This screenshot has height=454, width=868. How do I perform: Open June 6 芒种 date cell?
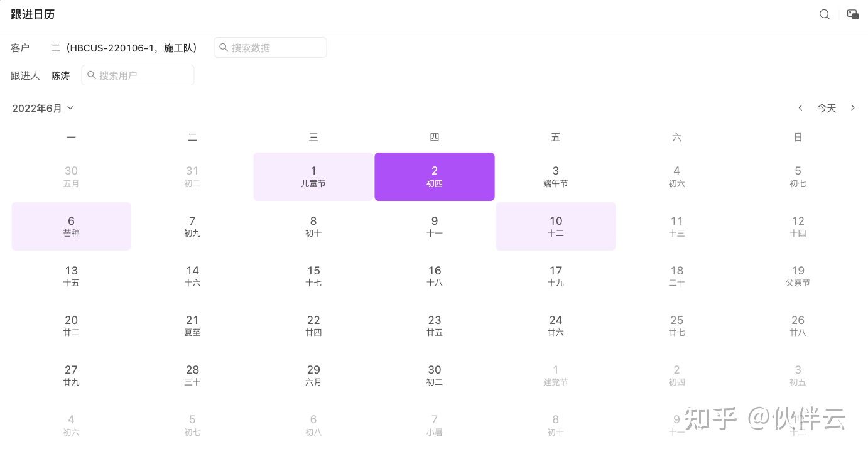point(72,226)
